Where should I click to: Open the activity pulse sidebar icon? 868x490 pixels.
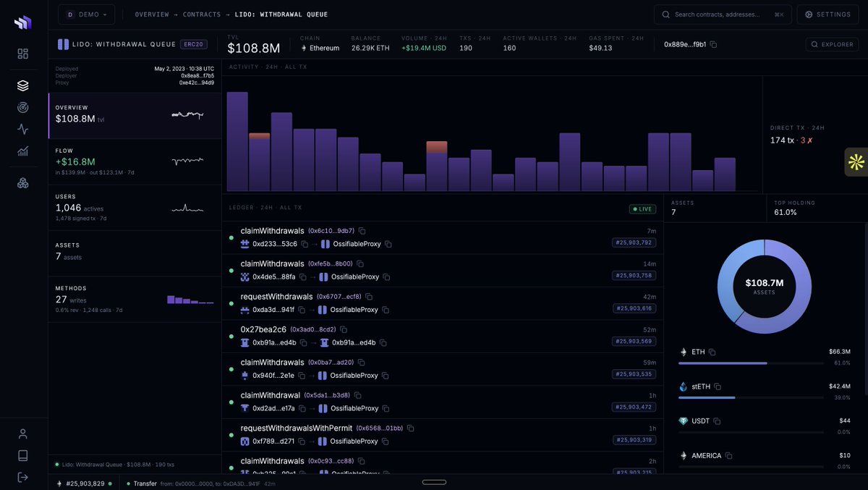[x=23, y=129]
